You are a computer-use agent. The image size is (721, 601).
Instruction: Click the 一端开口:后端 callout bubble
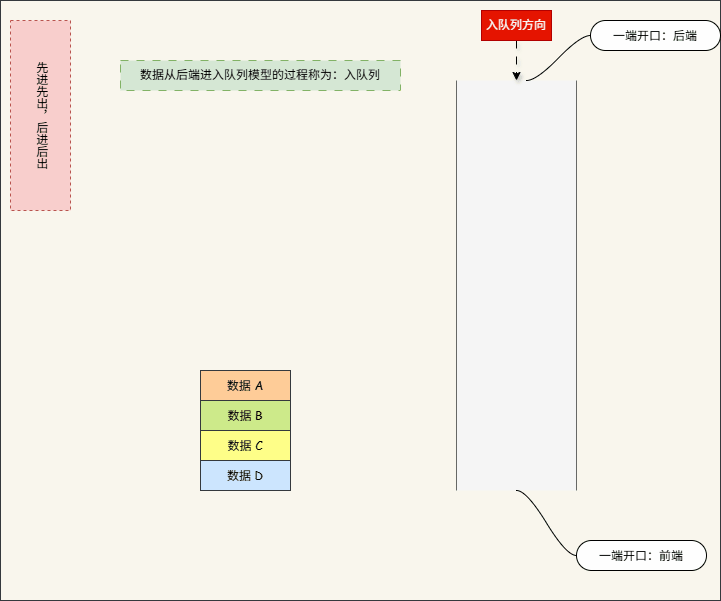(x=655, y=36)
